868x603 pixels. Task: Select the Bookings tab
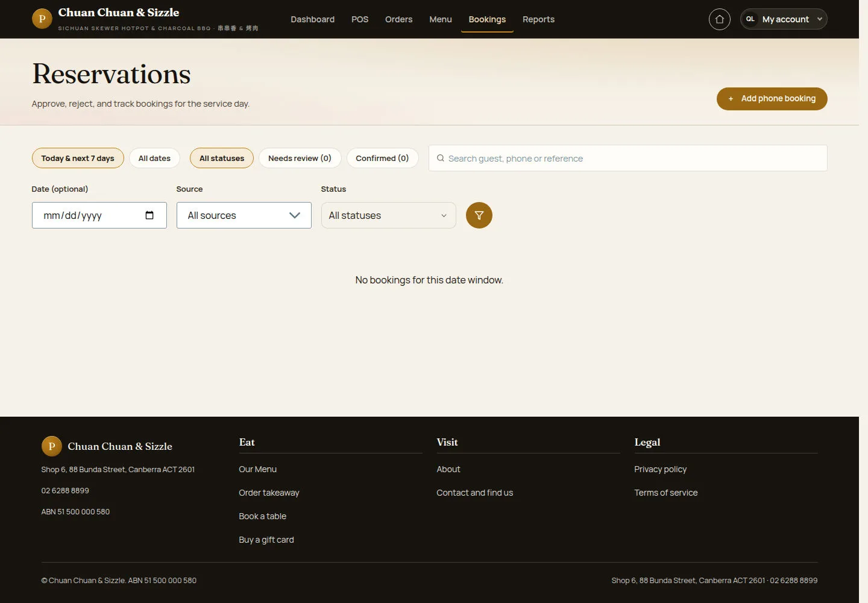pyautogui.click(x=487, y=19)
